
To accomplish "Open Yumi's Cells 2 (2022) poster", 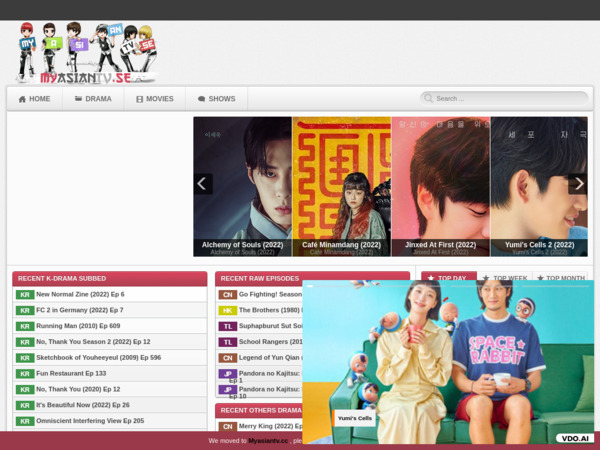I will (x=539, y=186).
